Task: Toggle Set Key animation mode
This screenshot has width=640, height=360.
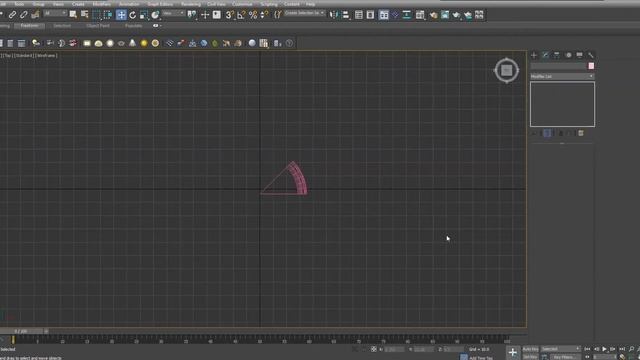Action: coord(530,357)
